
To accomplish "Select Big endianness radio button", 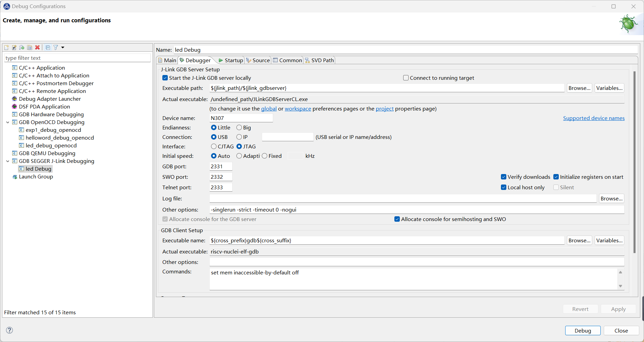I will [239, 128].
